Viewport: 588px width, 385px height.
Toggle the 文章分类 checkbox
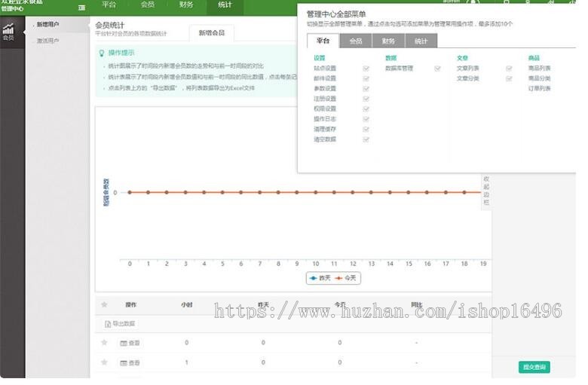point(509,78)
